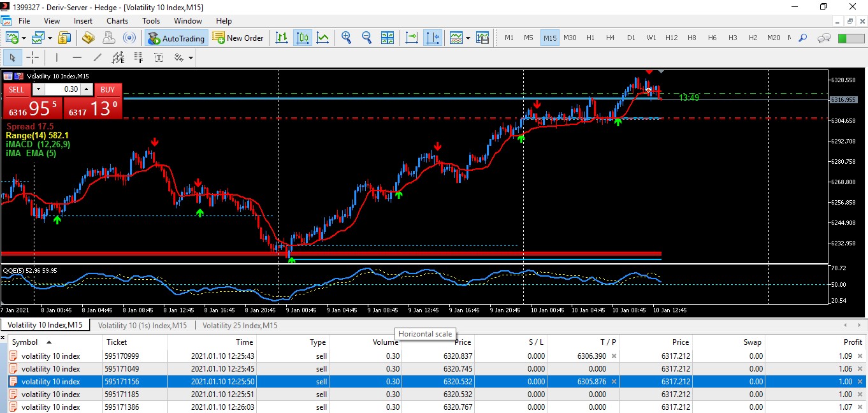
Task: Toggle chart auto-scroll to latest bar
Action: (412, 38)
